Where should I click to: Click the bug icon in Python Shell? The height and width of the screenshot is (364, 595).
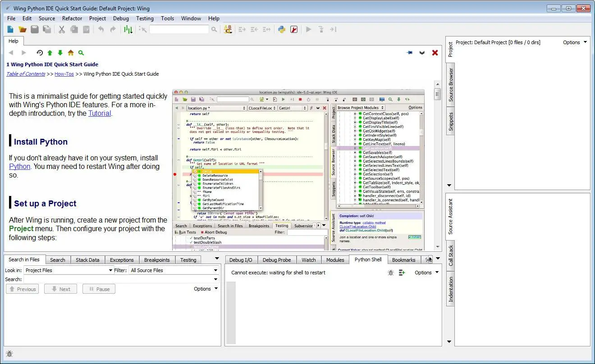[391, 273]
